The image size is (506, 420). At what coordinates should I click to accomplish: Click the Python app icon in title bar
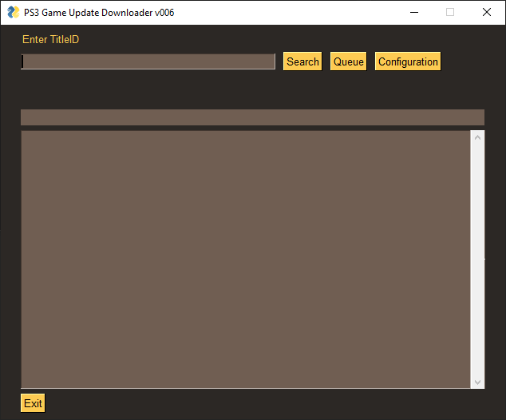tap(13, 12)
